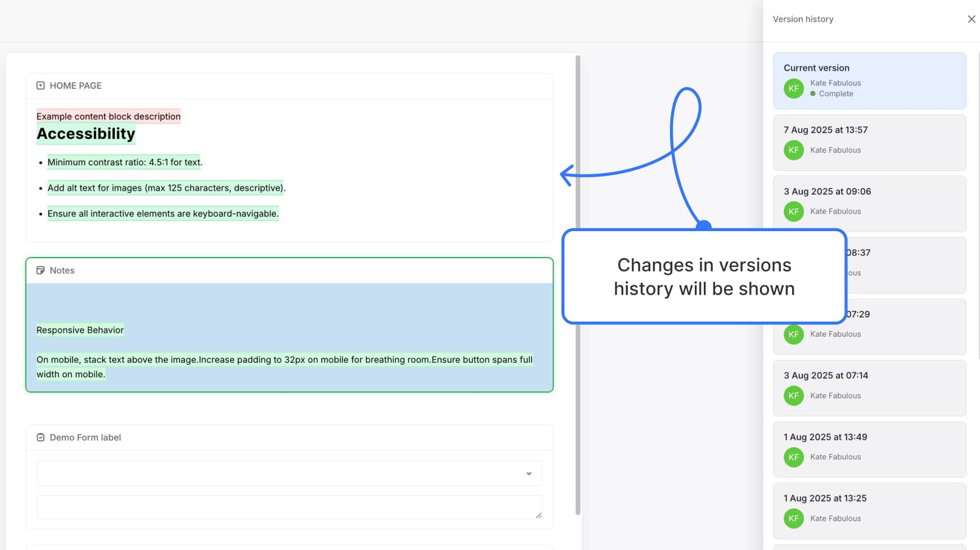
Task: Click Kate Fabulous name on 7 Aug version
Action: pos(835,150)
